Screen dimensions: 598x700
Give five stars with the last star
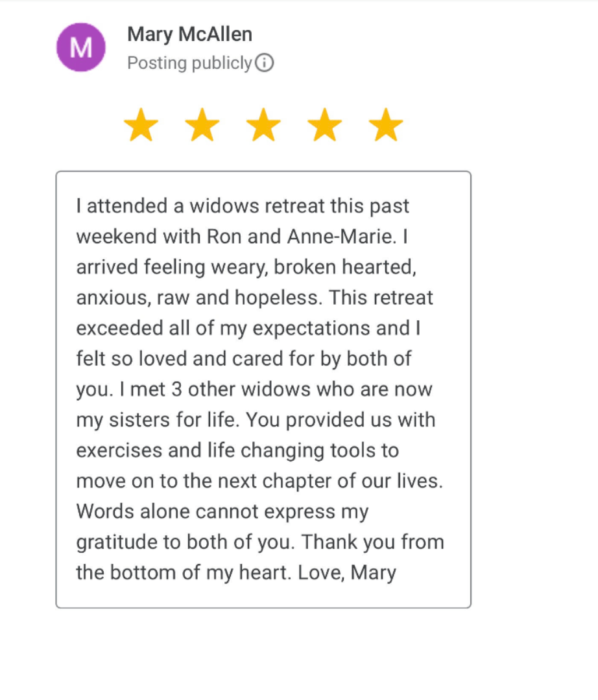pos(386,125)
